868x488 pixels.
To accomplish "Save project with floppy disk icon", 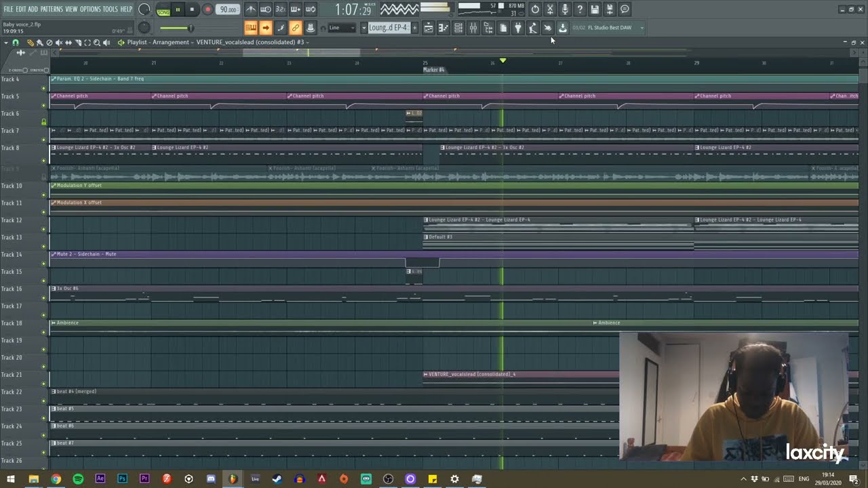I will click(595, 9).
